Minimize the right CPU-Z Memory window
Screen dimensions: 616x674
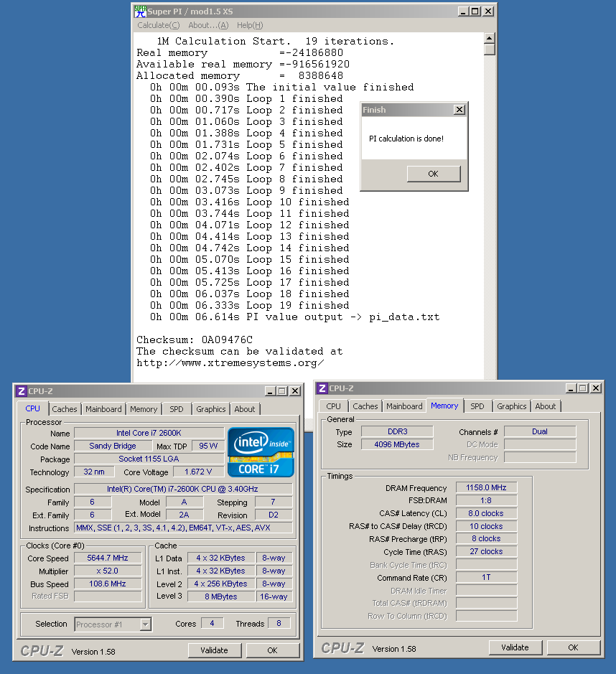click(571, 388)
